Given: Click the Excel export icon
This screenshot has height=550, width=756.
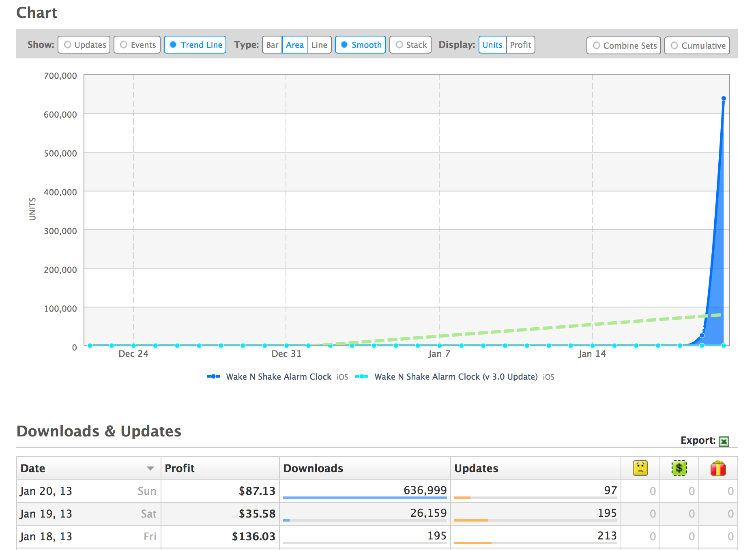Looking at the screenshot, I should [x=724, y=441].
